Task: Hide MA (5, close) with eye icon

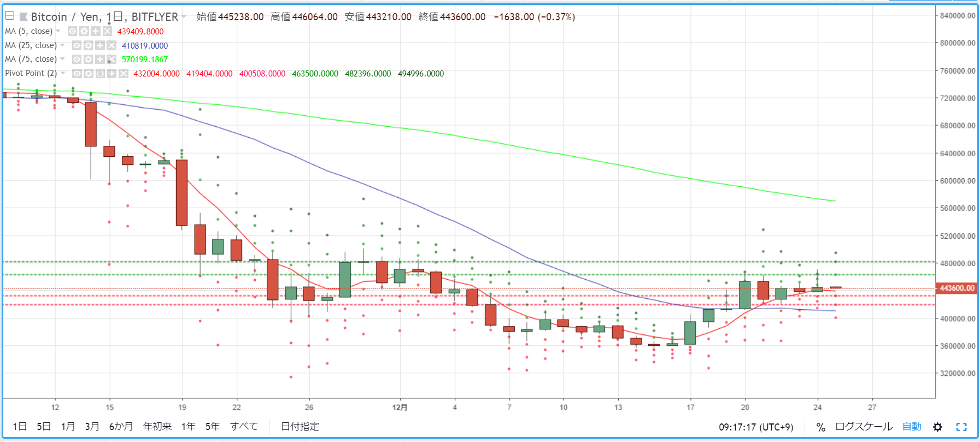Action: pos(73,31)
